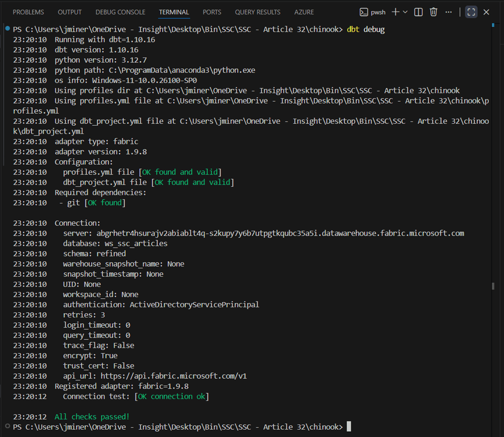Click 'encrypt: True' line
The width and height of the screenshot is (504, 437).
click(90, 356)
